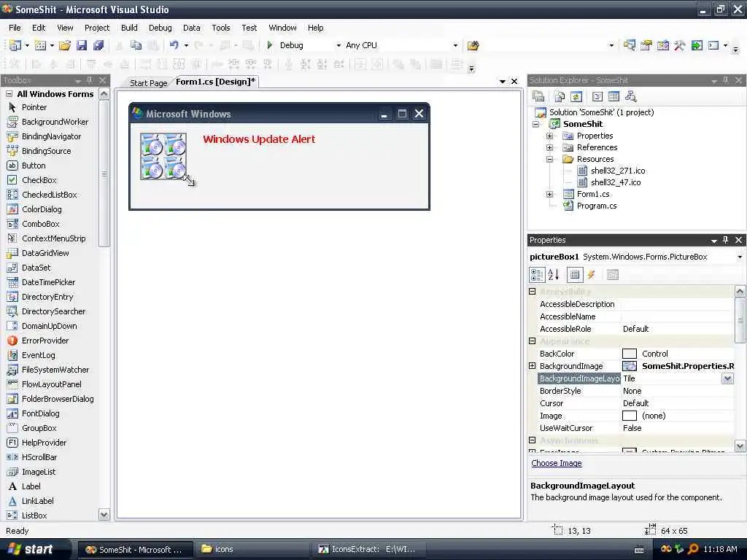Open the Any CPU platform dropdown
This screenshot has height=560, width=747.
coord(455,45)
